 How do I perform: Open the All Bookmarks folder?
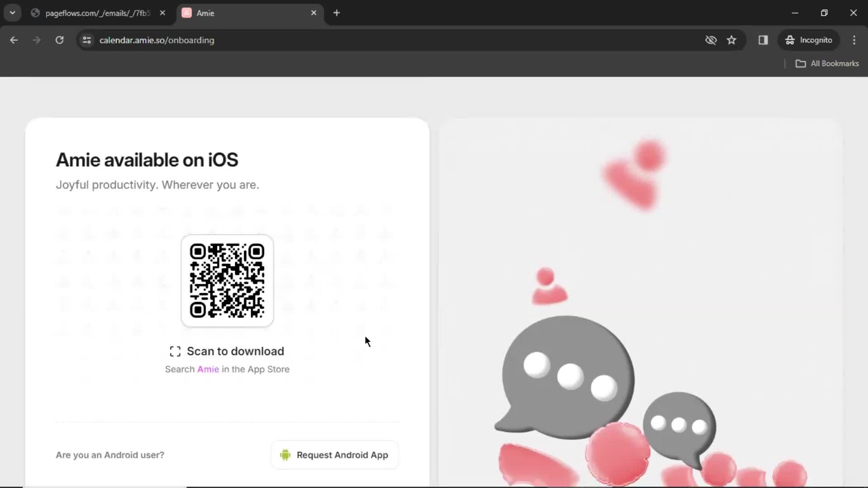pos(827,64)
